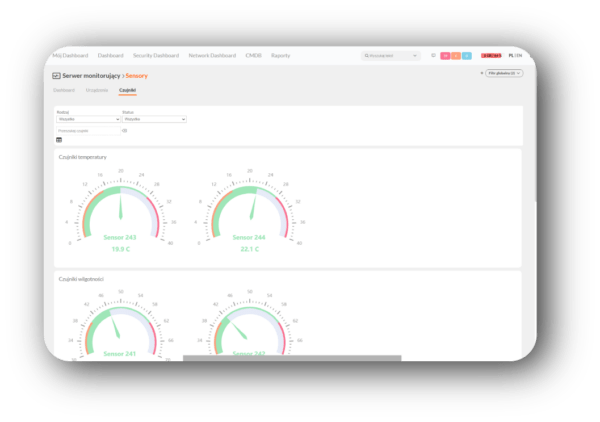Click the monitoring server icon beside the title

[56, 76]
